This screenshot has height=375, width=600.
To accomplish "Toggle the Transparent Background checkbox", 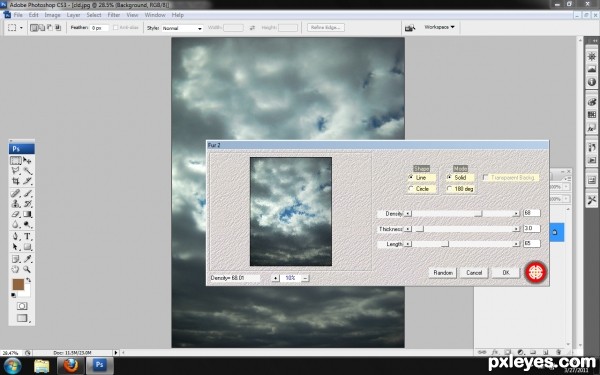I will pyautogui.click(x=486, y=178).
